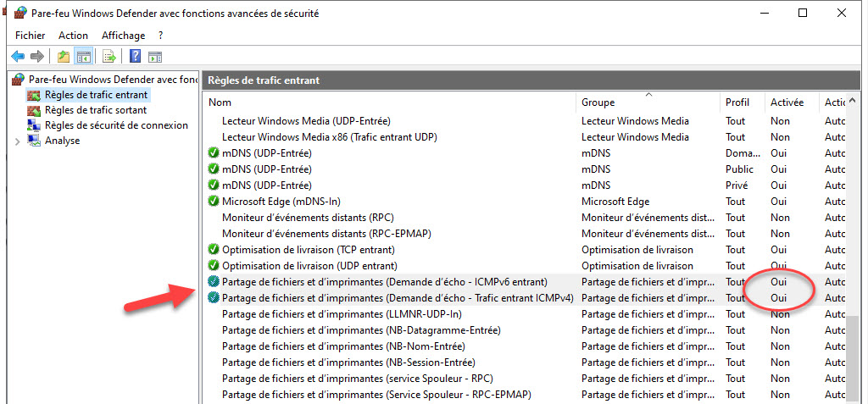The height and width of the screenshot is (404, 868).
Task: Select Règles de trafic entrant in tree
Action: click(x=96, y=95)
